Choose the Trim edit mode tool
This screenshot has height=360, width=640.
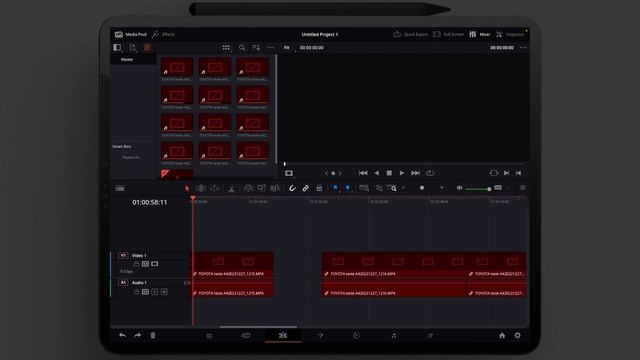[201, 188]
